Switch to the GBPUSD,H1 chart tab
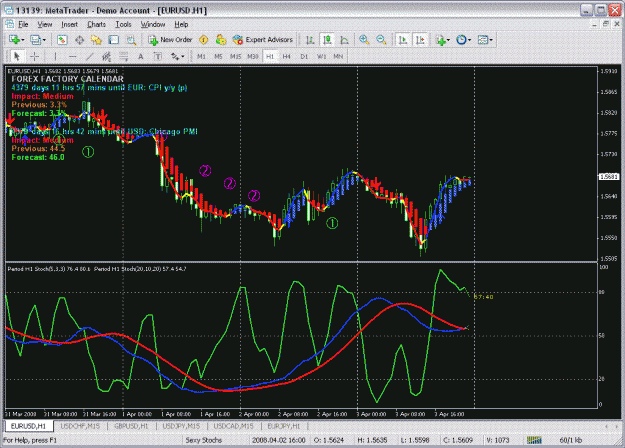 [131, 426]
